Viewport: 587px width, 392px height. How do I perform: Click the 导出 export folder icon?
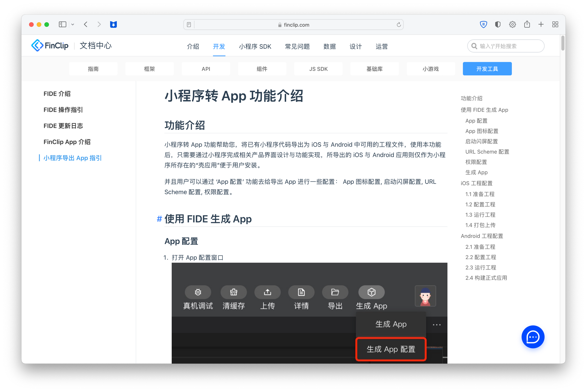pos(335,292)
